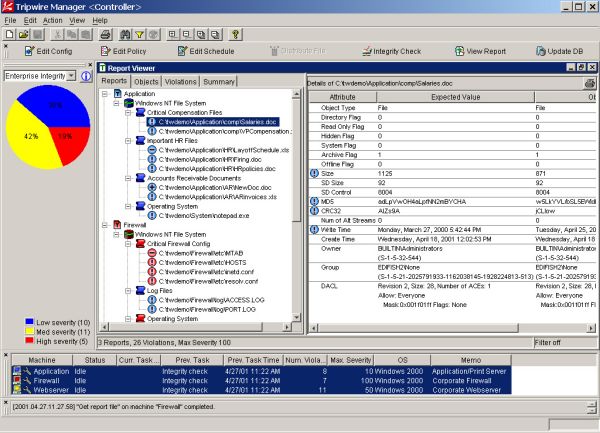This screenshot has width=600, height=433.
Task: Click the printer icon in details pane header
Action: (x=590, y=83)
